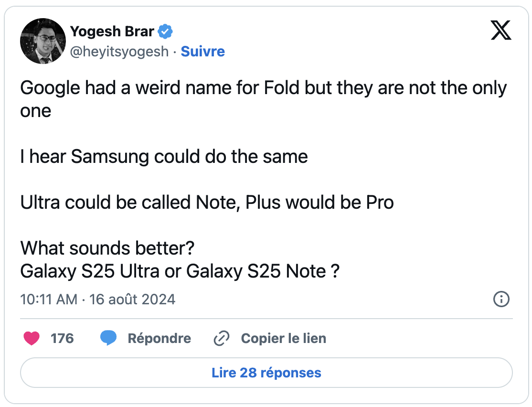Screen dimensions: 532x407
Task: Open Lire 28 réponses button
Action: pos(266,373)
